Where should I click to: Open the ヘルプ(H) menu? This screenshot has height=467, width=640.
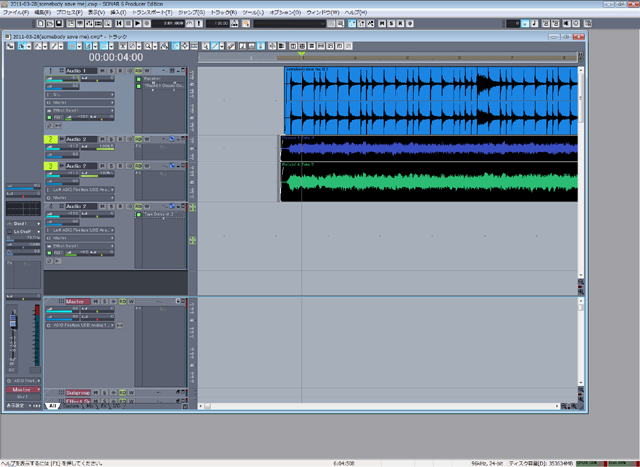tap(356, 13)
